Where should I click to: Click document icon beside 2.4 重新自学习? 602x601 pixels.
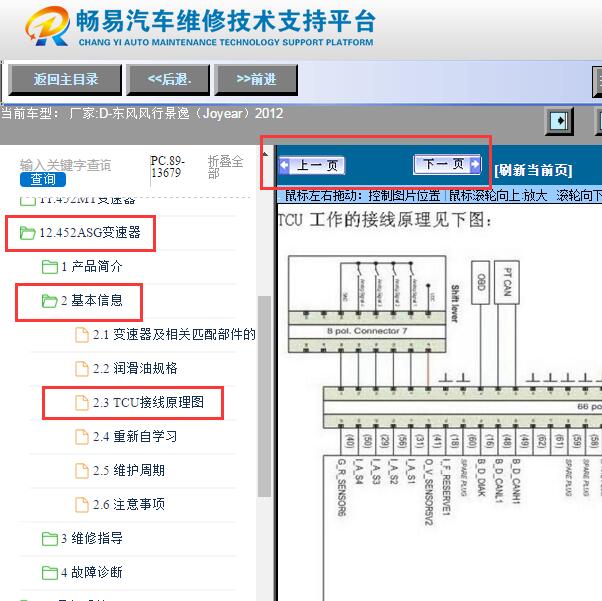82,437
